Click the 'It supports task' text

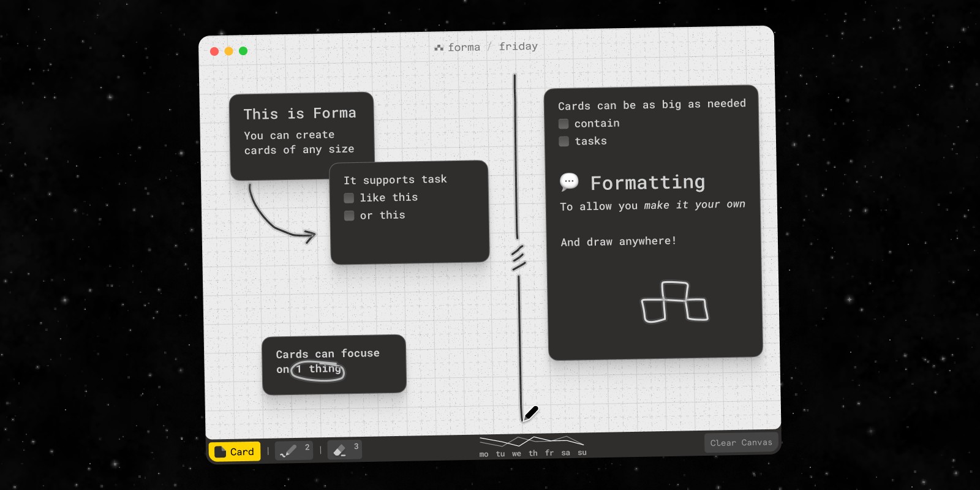point(395,179)
